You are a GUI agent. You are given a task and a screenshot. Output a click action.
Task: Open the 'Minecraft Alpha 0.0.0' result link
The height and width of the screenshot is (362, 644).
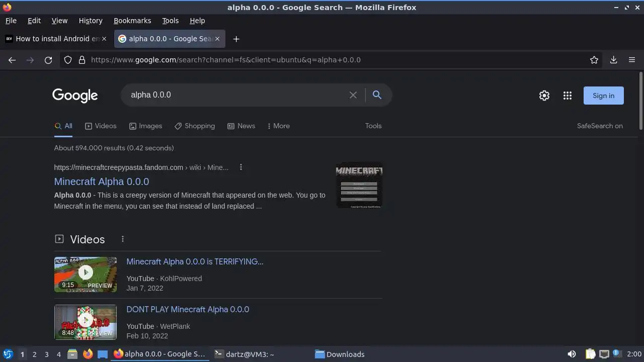(102, 182)
